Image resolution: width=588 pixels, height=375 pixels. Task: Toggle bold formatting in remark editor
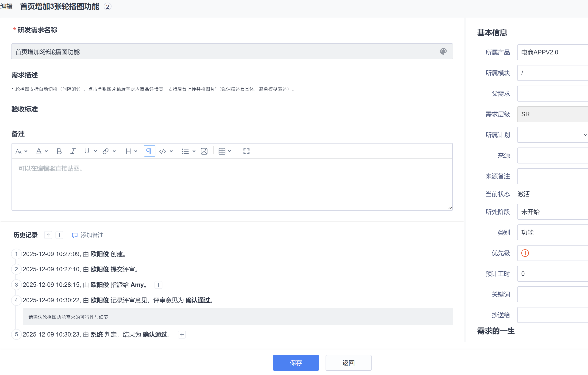(x=59, y=151)
